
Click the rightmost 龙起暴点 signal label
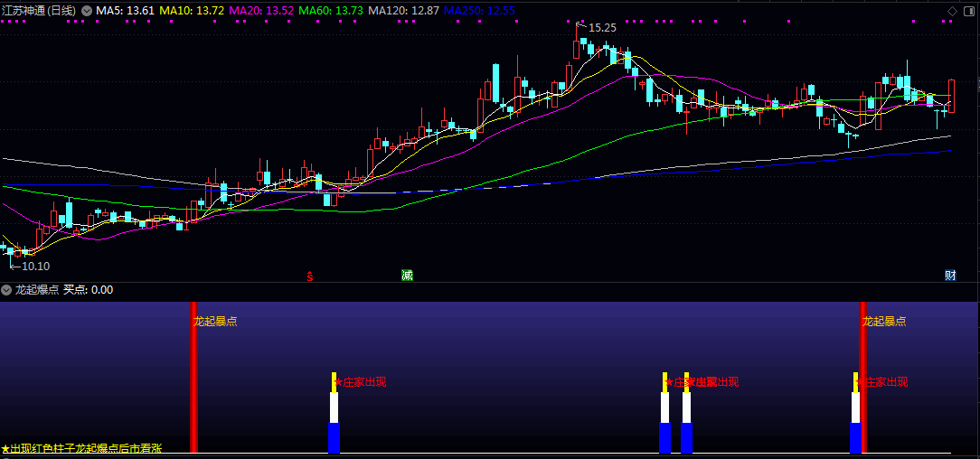click(x=884, y=322)
